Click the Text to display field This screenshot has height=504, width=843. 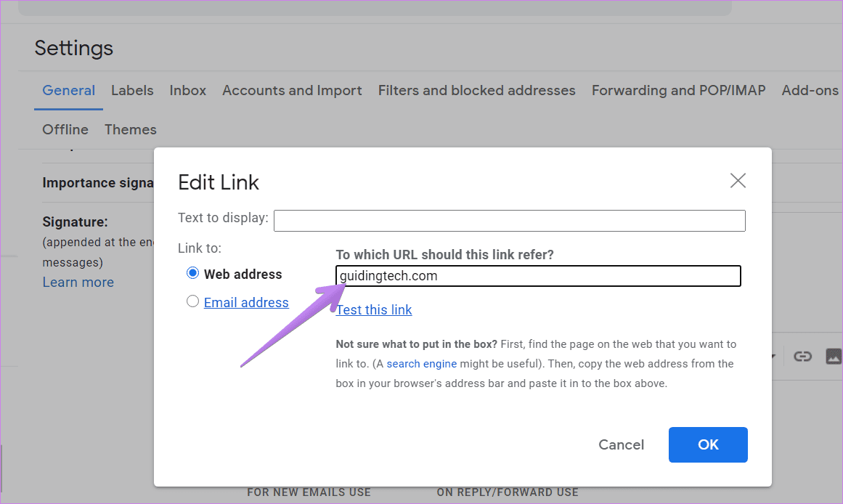click(x=510, y=221)
